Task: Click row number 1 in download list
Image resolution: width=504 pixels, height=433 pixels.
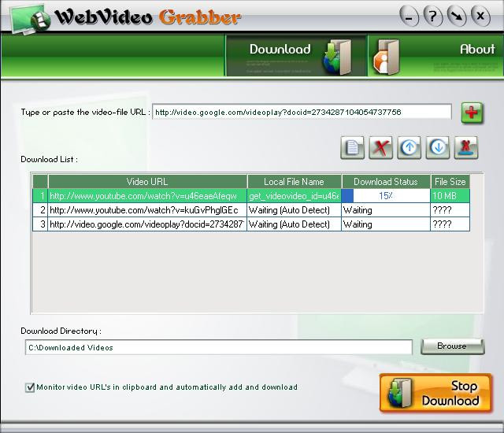Action: tap(40, 196)
